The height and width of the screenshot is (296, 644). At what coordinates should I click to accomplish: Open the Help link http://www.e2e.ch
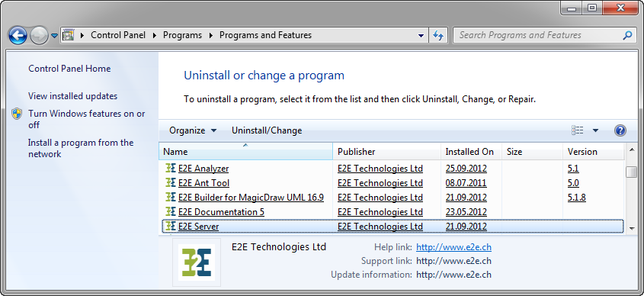click(x=453, y=247)
